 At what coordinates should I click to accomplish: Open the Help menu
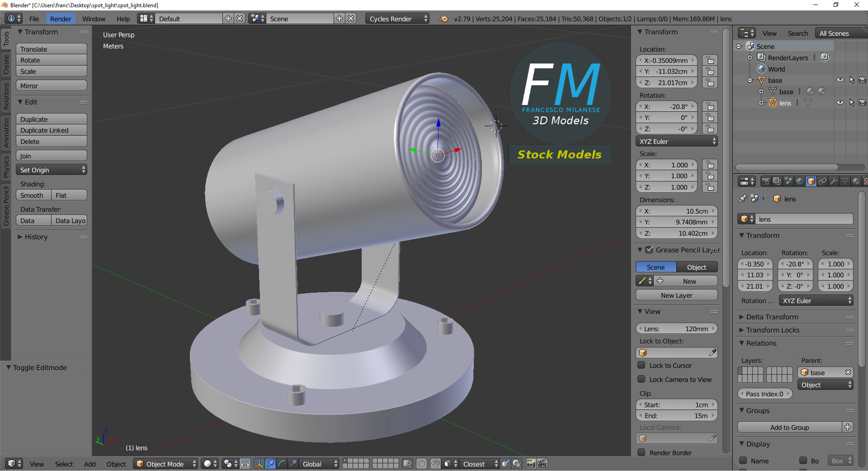(x=123, y=19)
